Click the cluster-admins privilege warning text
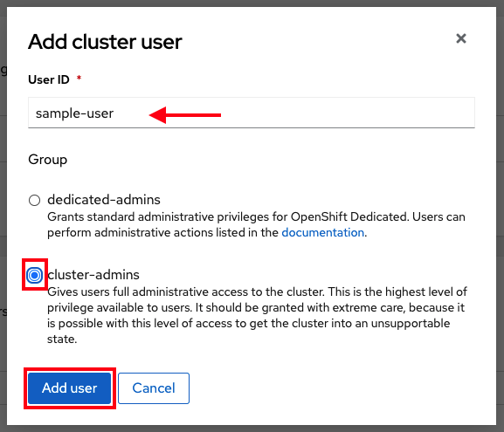504x432 pixels. pos(257,315)
